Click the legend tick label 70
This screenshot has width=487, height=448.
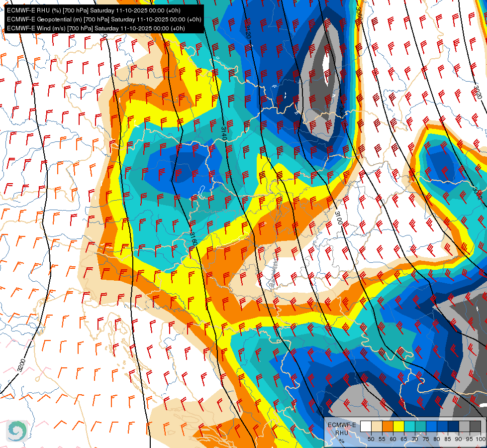click(x=415, y=440)
